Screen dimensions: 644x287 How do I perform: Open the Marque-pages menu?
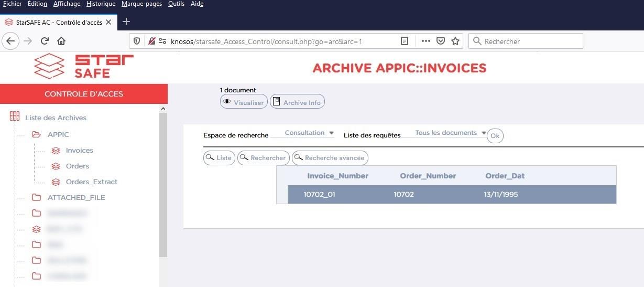click(x=141, y=4)
